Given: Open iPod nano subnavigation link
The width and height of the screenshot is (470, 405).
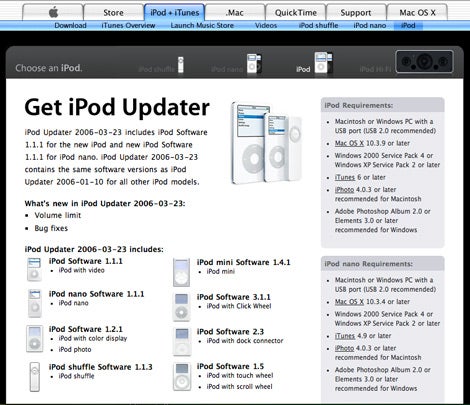Looking at the screenshot, I should click(x=370, y=25).
